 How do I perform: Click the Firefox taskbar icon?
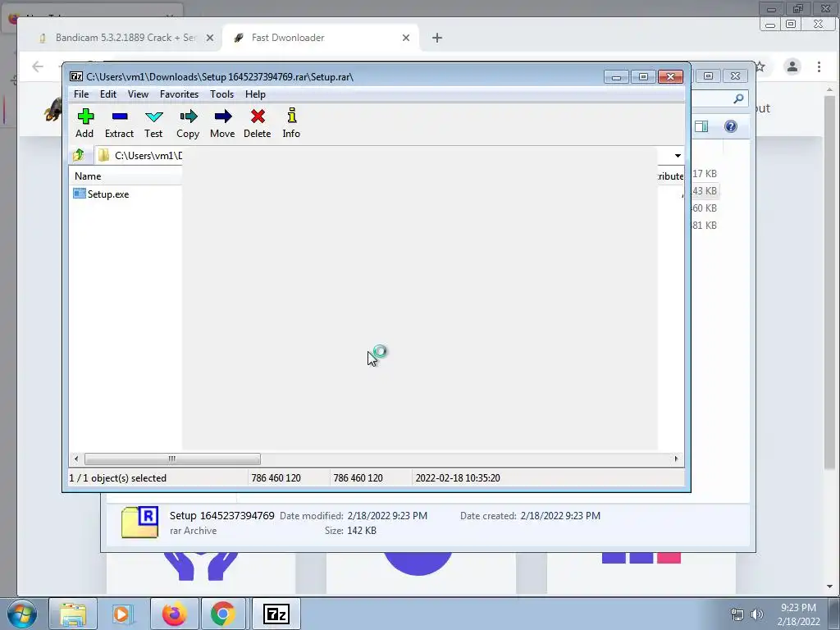pos(174,614)
